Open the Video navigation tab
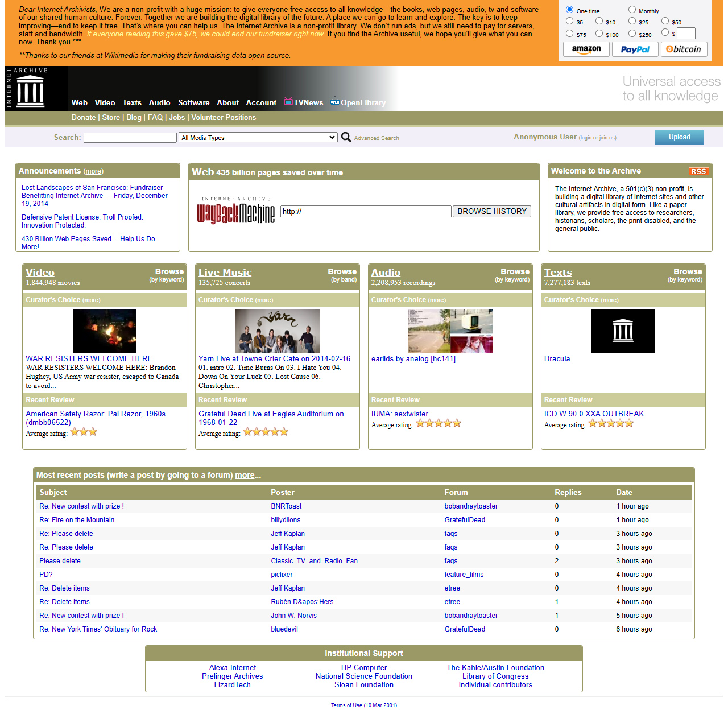728x714 pixels. coord(105,102)
